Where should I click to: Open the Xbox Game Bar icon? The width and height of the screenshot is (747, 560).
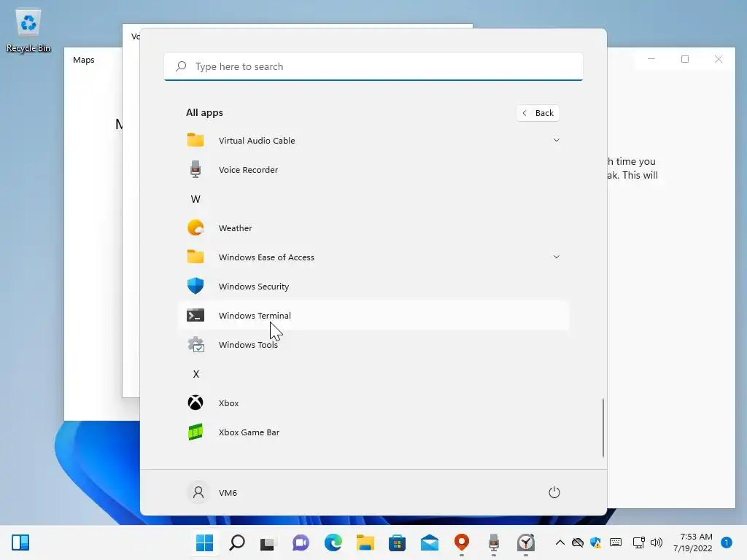click(x=196, y=432)
